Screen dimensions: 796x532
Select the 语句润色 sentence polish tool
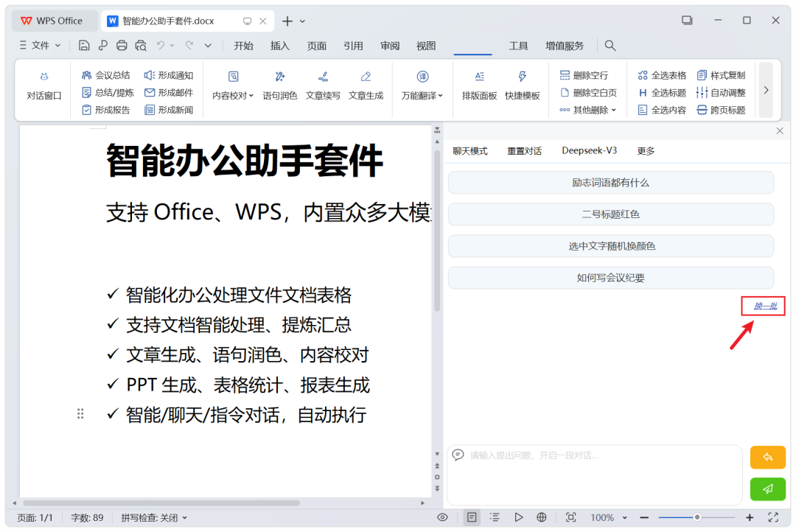click(280, 85)
